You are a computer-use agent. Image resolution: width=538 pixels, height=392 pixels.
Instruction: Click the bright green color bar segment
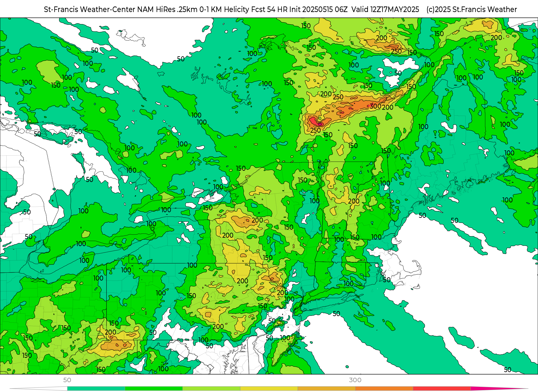point(154,388)
